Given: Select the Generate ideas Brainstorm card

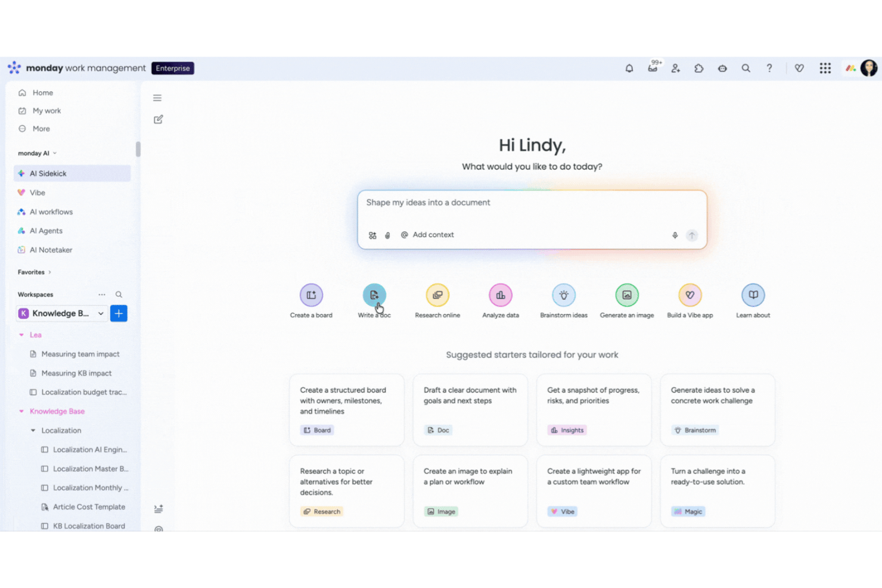Looking at the screenshot, I should [718, 410].
